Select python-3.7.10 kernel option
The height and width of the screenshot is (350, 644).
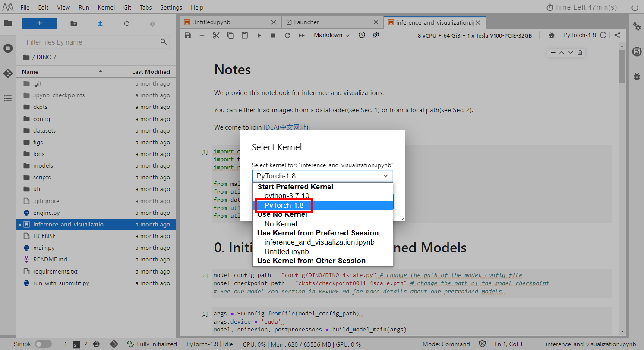coord(287,196)
